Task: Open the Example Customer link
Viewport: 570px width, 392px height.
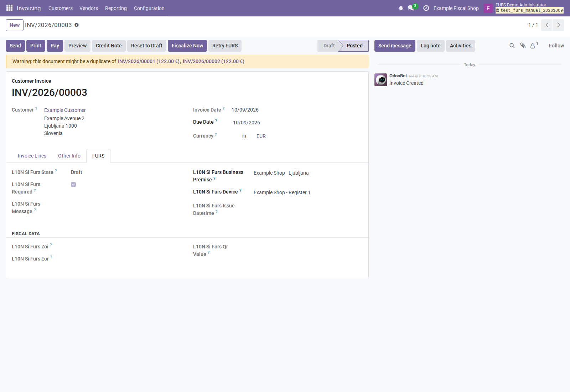Action: 65,110
